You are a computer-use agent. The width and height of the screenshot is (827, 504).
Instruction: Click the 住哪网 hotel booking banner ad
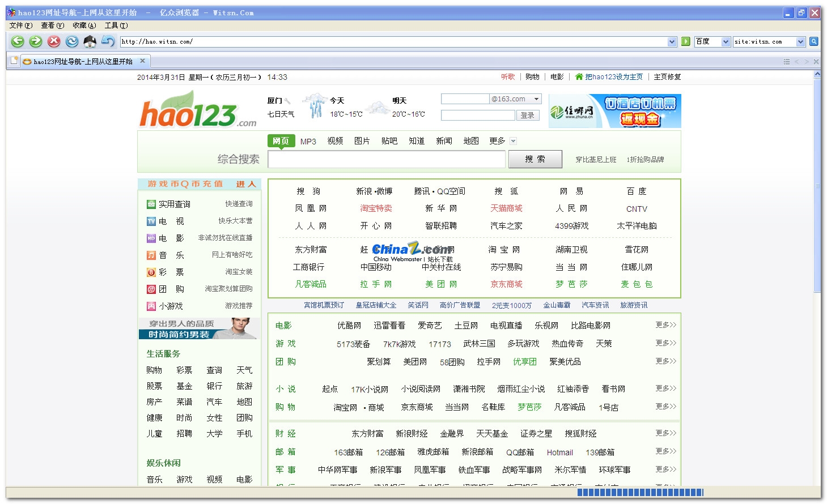coord(614,111)
